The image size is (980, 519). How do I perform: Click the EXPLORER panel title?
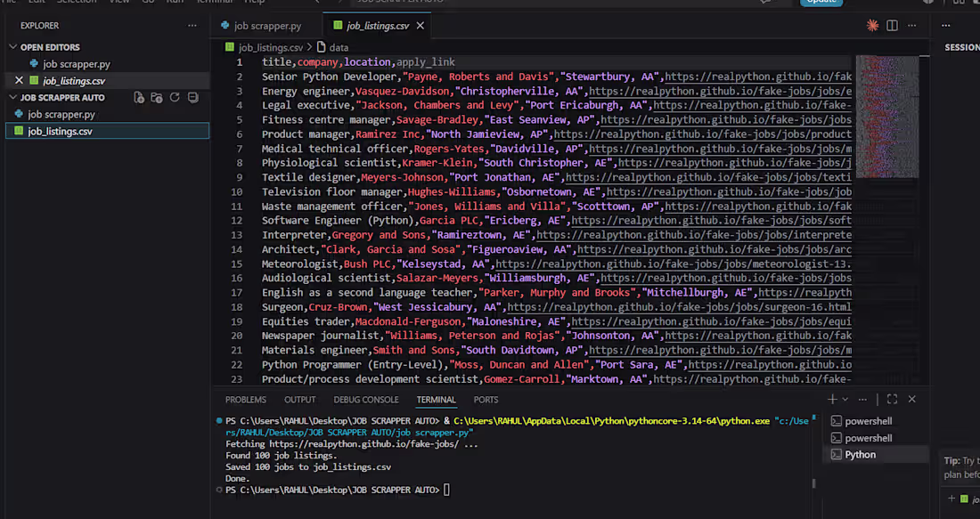tap(39, 26)
